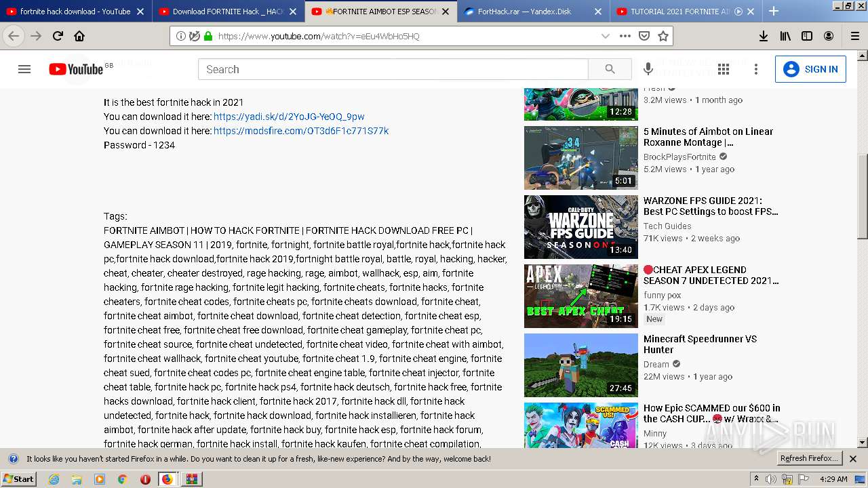Open system volume speaker icon
Image resolution: width=868 pixels, height=488 pixels.
point(771,479)
